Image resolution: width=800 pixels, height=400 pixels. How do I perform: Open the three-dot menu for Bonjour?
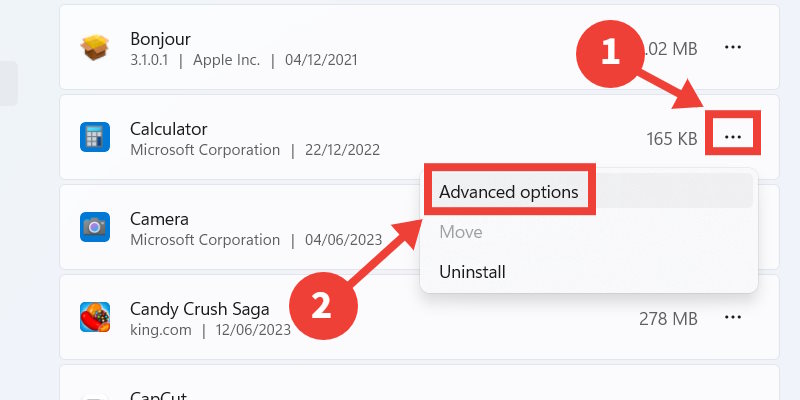[733, 47]
